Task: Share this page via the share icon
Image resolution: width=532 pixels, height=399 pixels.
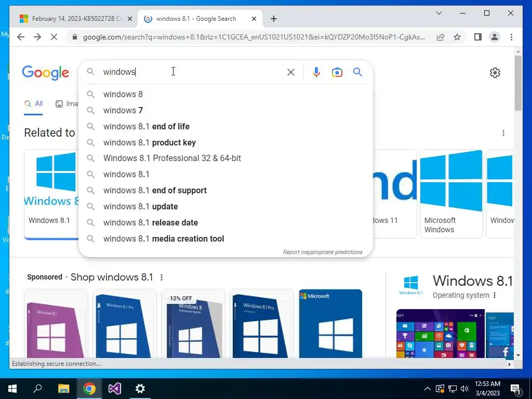Action: 441,37
